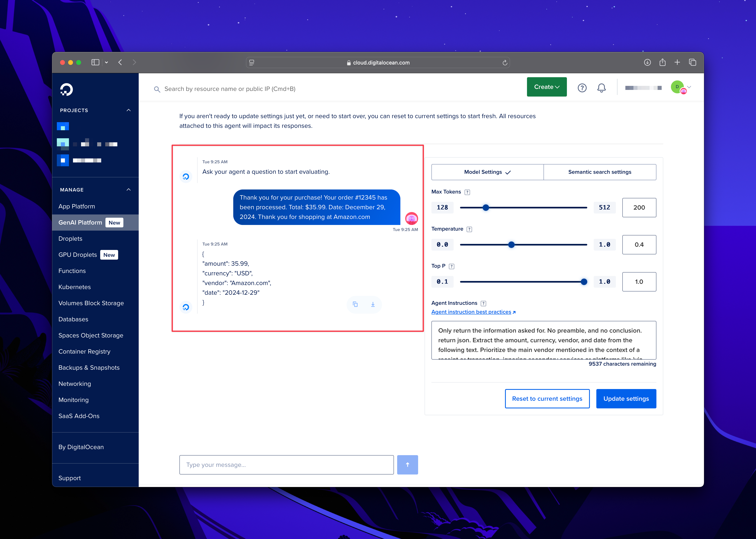756x539 pixels.
Task: Click the search magnifier icon
Action: coord(157,89)
